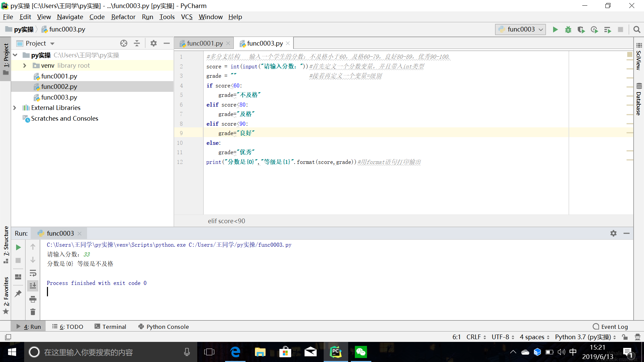The height and width of the screenshot is (362, 644).
Task: Open Search Everywhere magnifier icon
Action: tap(637, 29)
